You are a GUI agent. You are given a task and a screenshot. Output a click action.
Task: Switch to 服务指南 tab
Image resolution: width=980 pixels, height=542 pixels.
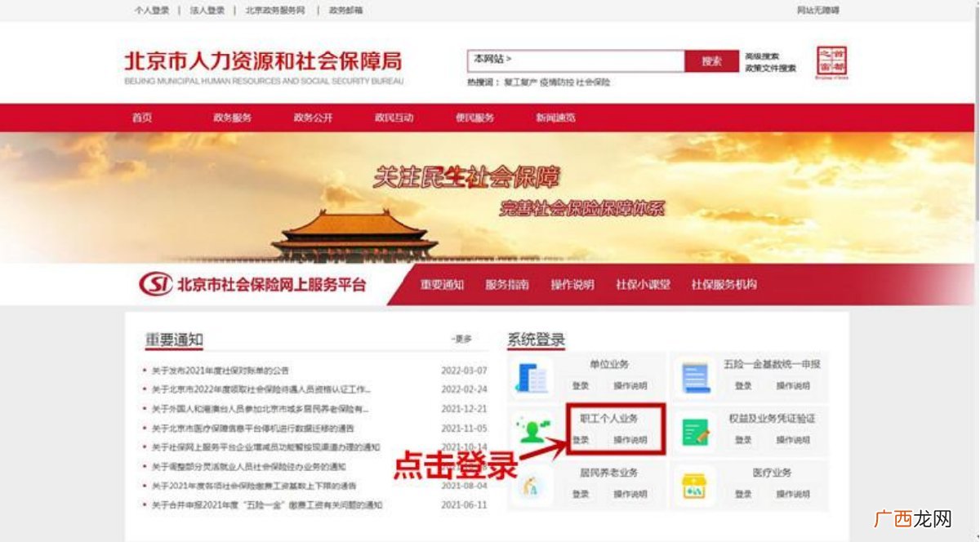tap(507, 285)
